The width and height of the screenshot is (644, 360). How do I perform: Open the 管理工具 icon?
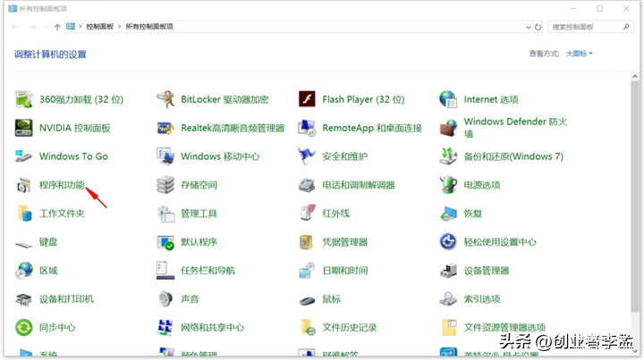pos(166,213)
